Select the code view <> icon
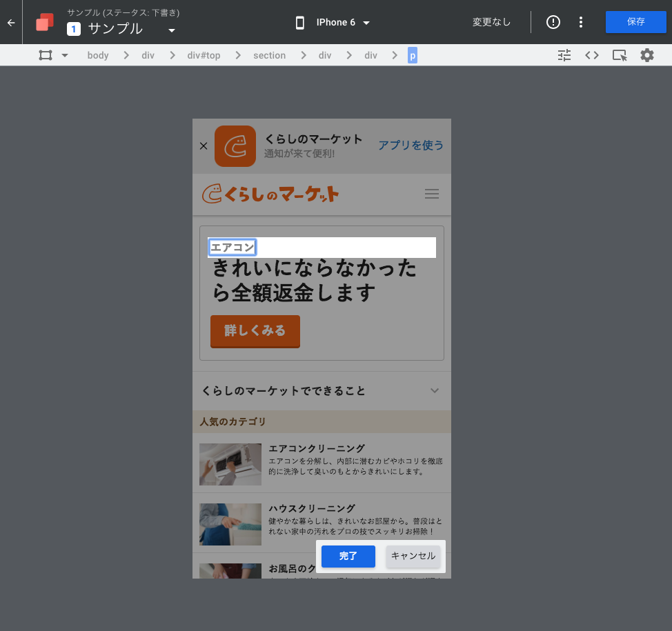 (x=591, y=55)
